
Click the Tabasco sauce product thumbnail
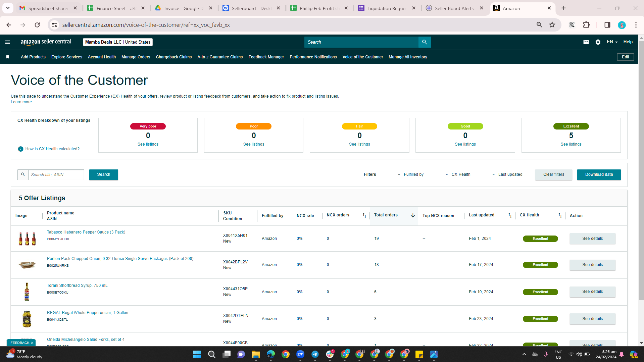click(27, 239)
